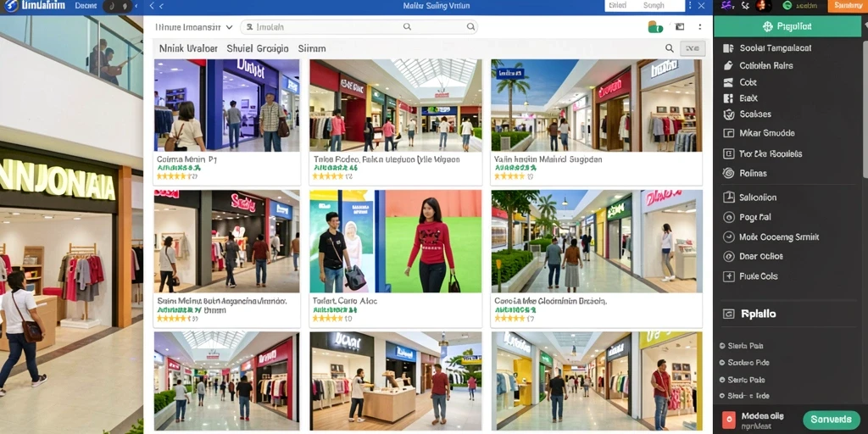Switch to the Siimm tab
This screenshot has width=868, height=434.
(312, 48)
